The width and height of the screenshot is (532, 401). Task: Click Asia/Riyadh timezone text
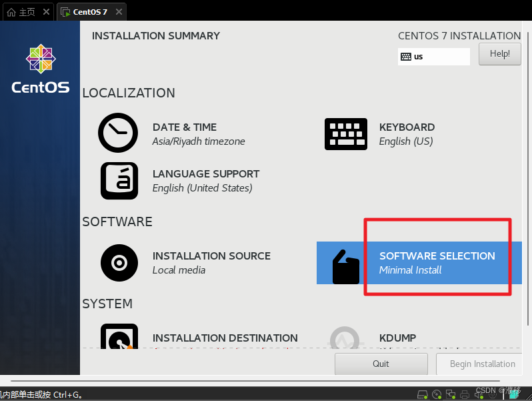coord(199,141)
